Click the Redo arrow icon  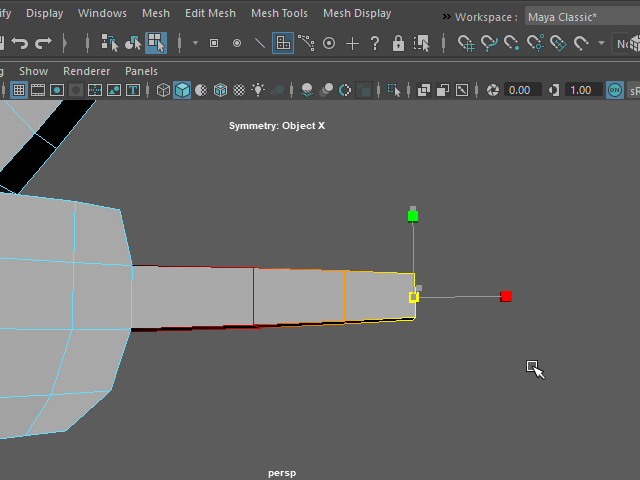43,44
